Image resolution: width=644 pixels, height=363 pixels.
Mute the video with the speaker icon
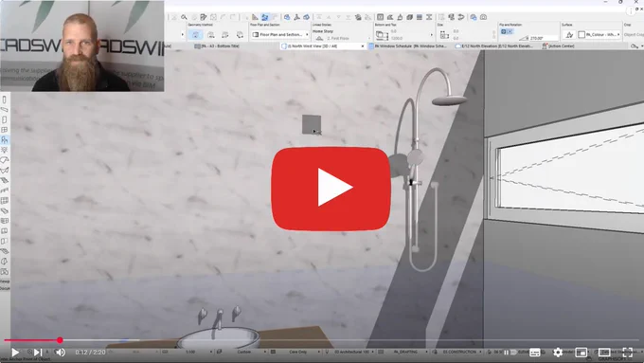[x=61, y=353]
